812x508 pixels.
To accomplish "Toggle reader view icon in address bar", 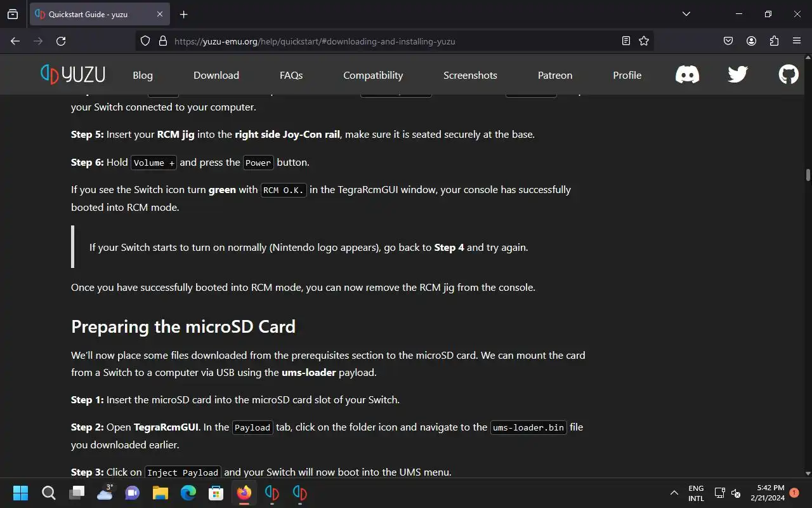I will (x=626, y=41).
